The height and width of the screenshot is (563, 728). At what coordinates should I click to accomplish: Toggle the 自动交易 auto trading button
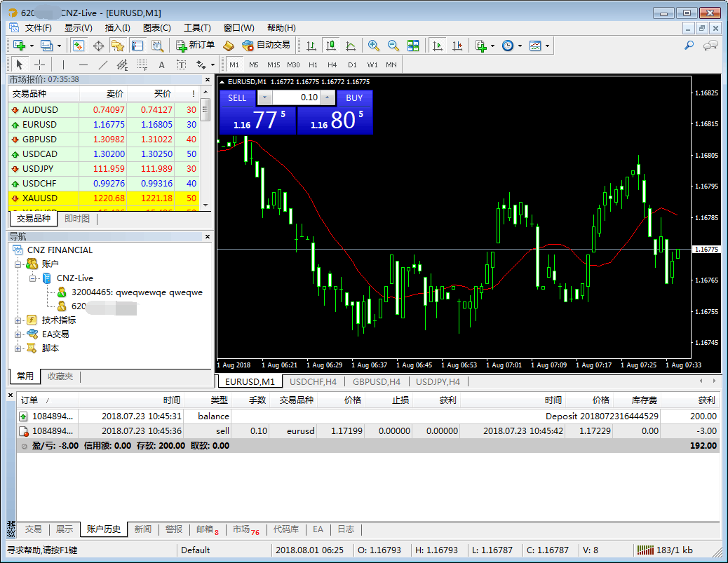(x=267, y=45)
